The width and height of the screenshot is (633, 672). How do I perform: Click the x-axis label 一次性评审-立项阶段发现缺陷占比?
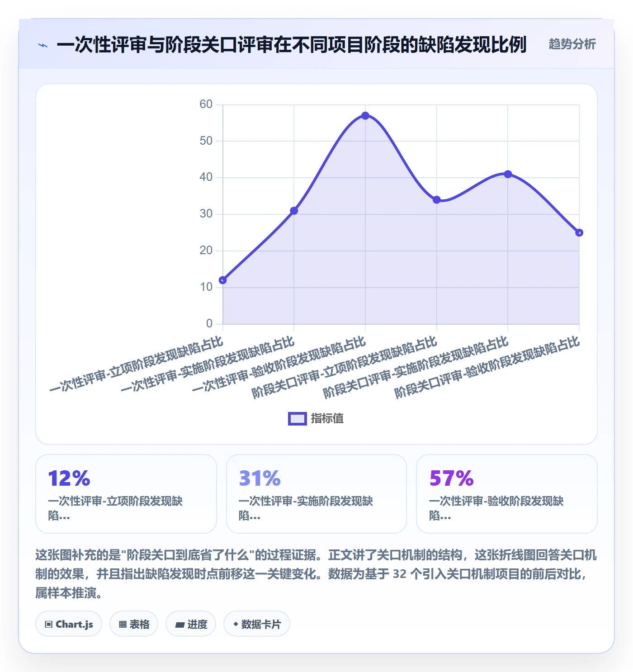(137, 364)
